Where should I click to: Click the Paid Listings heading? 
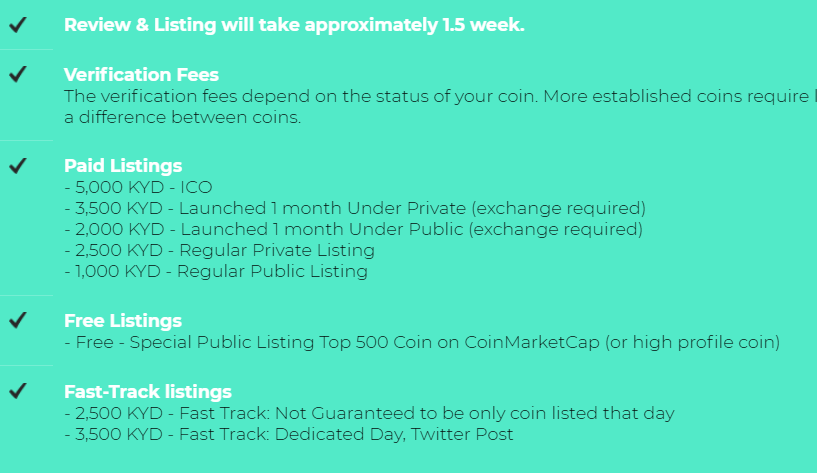[123, 166]
